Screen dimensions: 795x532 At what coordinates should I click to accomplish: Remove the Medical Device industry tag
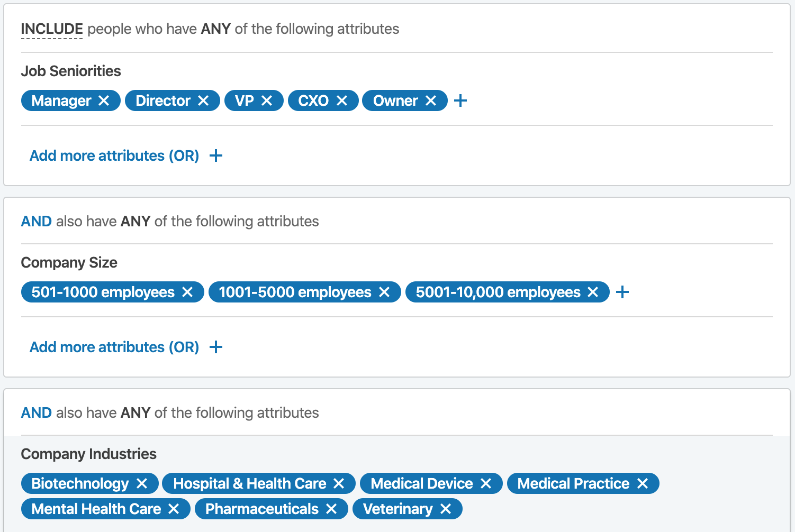(486, 483)
